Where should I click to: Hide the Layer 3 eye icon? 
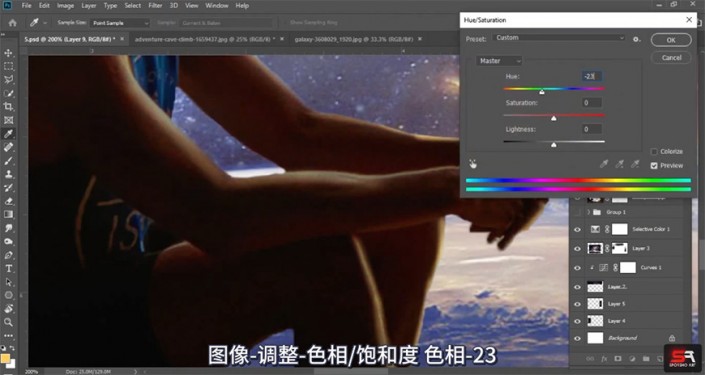point(577,248)
